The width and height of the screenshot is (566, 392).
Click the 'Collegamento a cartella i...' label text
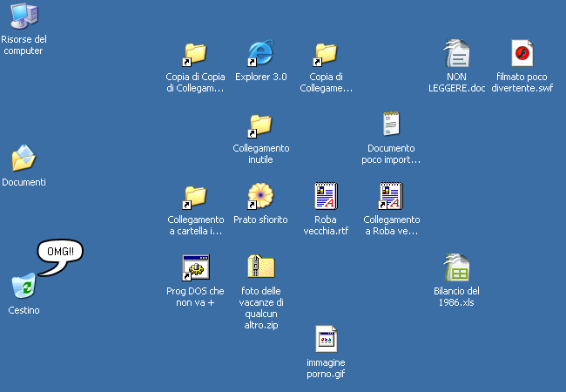tap(196, 226)
